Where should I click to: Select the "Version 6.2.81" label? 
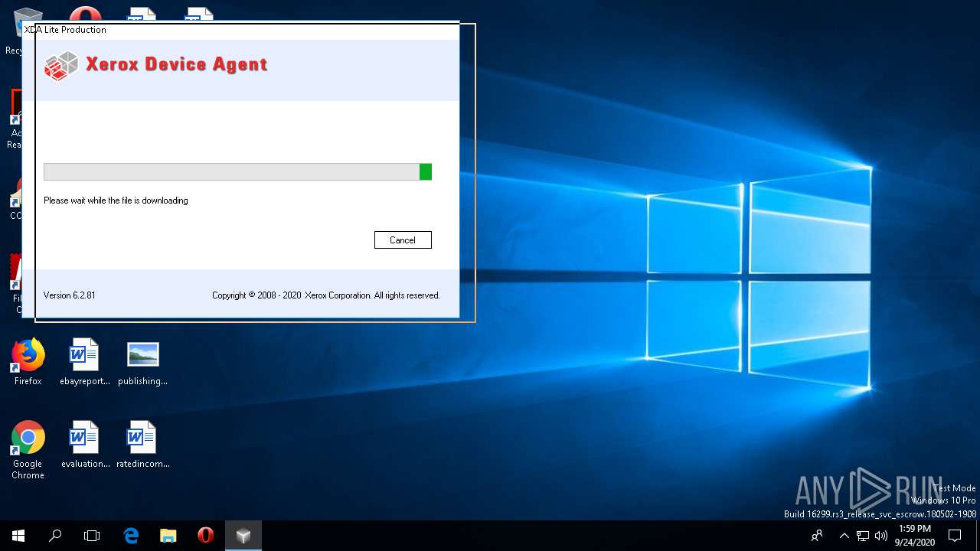(x=70, y=295)
